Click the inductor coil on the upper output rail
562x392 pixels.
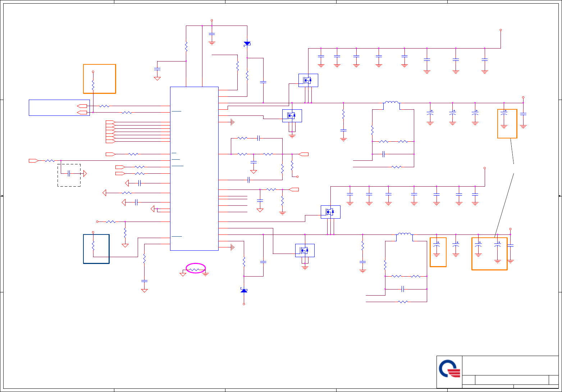(x=392, y=102)
